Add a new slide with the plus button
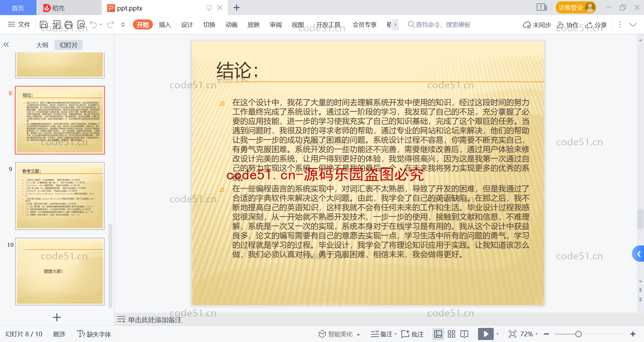This screenshot has height=342, width=644. click(57, 317)
